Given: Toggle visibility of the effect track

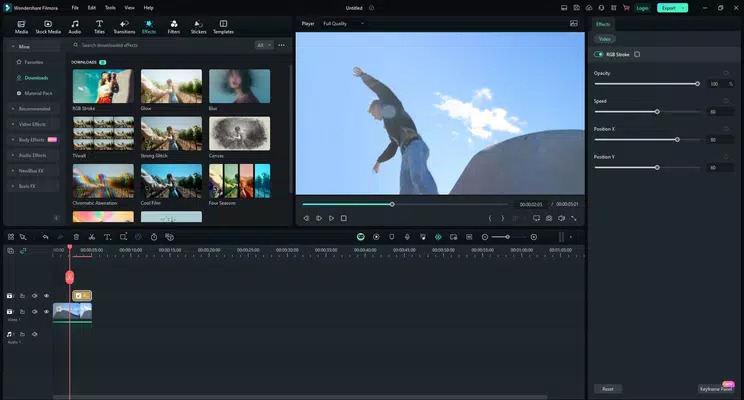Looking at the screenshot, I should [46, 296].
